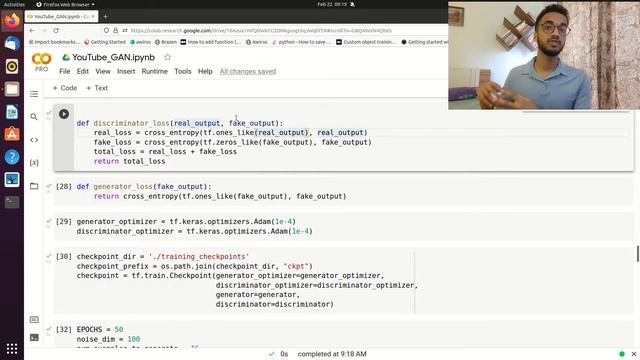Viewport: 640px width, 360px height.
Task: Select the checkpoint_dir cell [30]
Action: tap(343, 280)
